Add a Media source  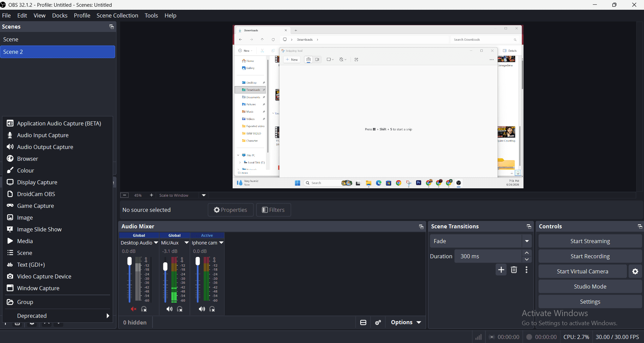58,241
